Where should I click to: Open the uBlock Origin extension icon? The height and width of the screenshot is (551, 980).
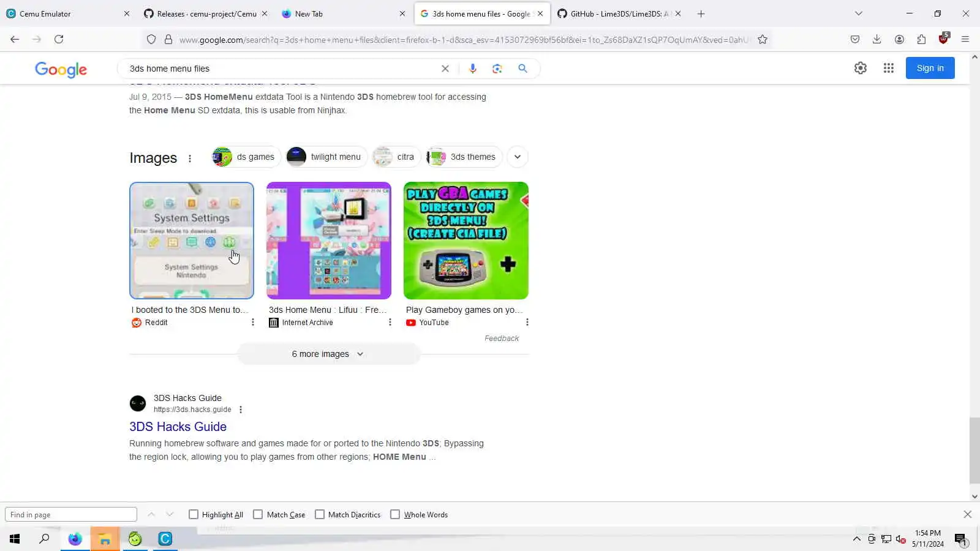[x=943, y=39]
